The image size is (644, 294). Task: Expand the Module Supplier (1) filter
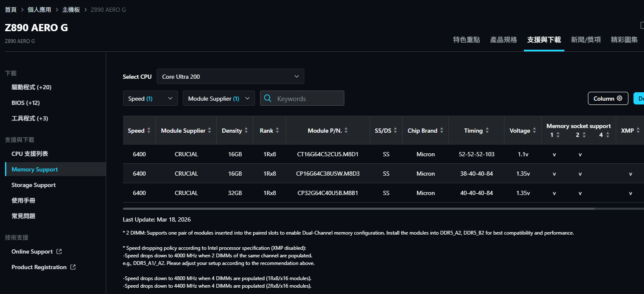[x=219, y=98]
